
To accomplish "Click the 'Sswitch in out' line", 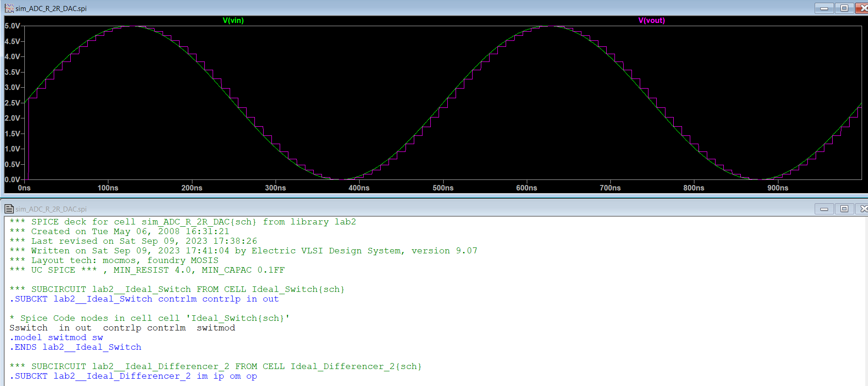I will pos(122,328).
